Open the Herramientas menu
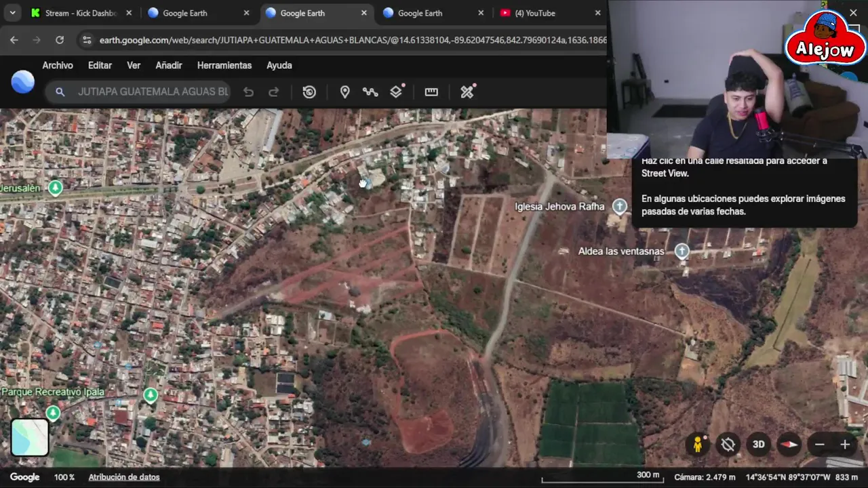This screenshot has height=488, width=868. click(x=224, y=65)
